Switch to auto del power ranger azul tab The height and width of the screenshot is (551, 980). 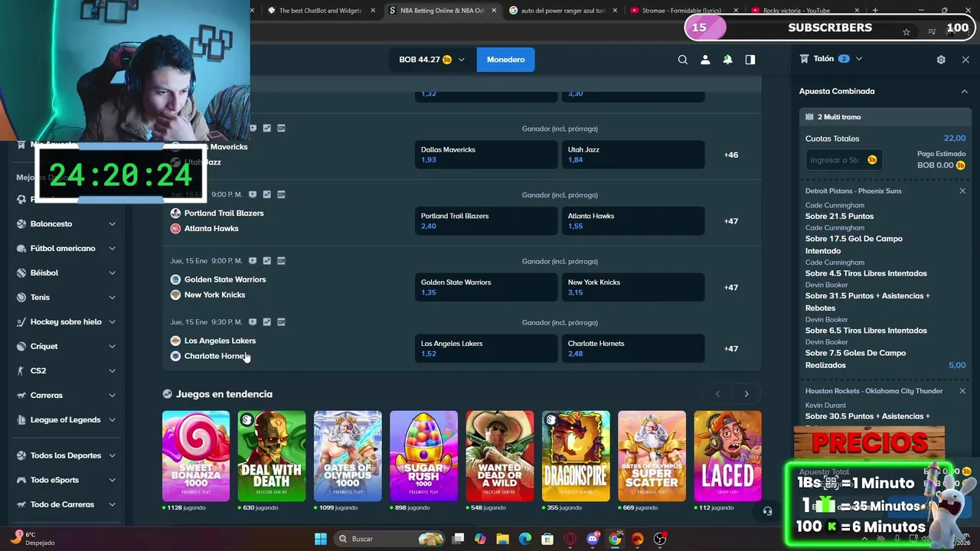click(x=562, y=11)
